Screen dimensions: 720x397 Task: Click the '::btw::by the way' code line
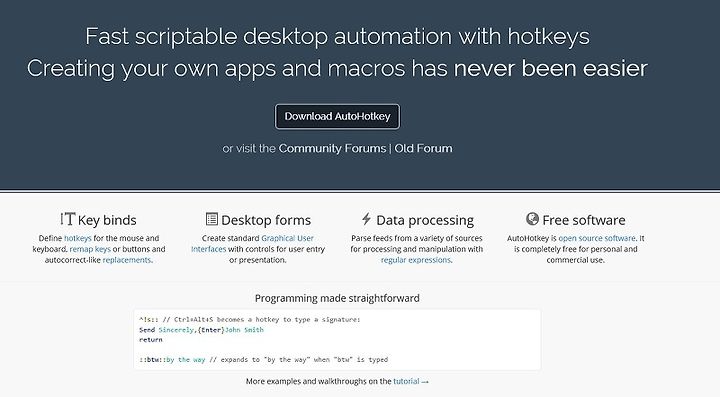pyautogui.click(x=263, y=359)
